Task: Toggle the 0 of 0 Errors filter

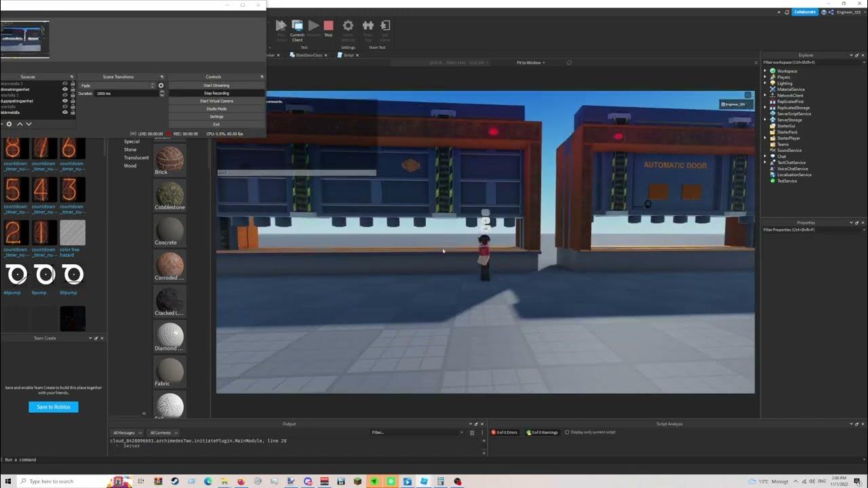Action: (505, 432)
